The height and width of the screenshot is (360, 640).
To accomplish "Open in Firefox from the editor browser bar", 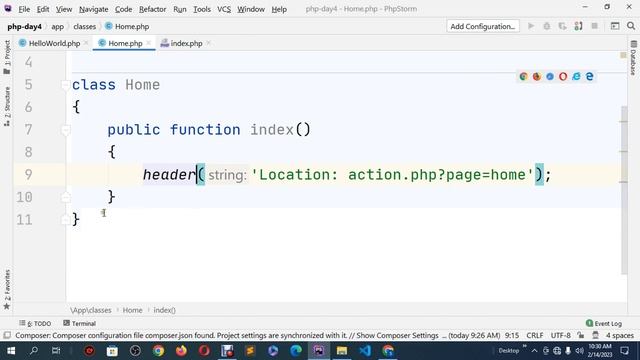I will point(537,76).
